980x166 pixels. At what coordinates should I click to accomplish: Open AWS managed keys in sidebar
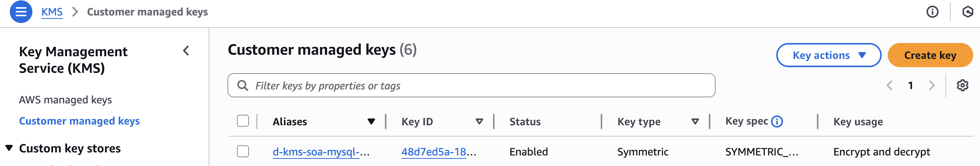[x=66, y=100]
